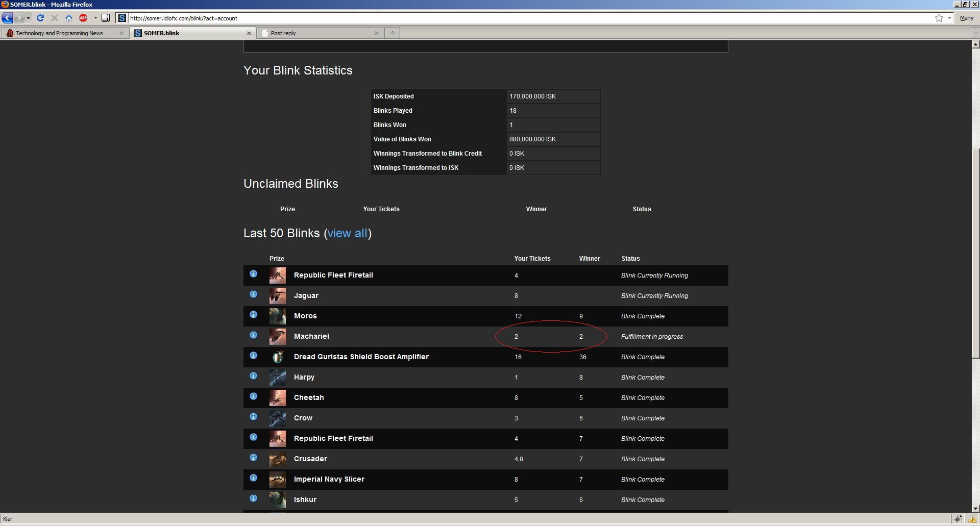Viewport: 980px width, 526px height.
Task: Click the Firebug bug icon in status bar
Action: (x=958, y=519)
